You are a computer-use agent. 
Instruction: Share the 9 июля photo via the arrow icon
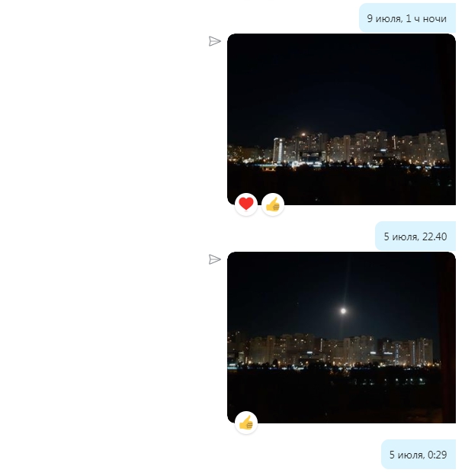pyautogui.click(x=214, y=41)
